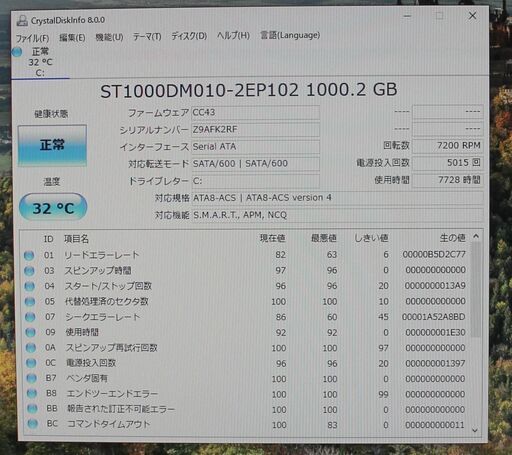
Task: Click the interface field Serial ATA
Action: pos(256,147)
